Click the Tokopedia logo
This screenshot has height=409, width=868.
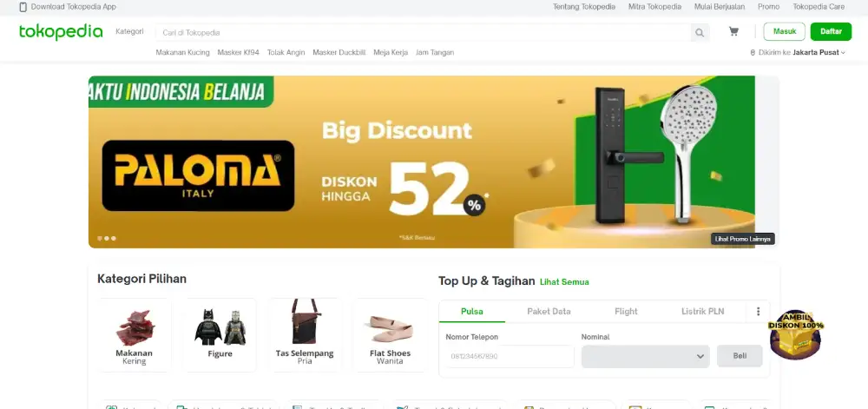pyautogui.click(x=61, y=32)
